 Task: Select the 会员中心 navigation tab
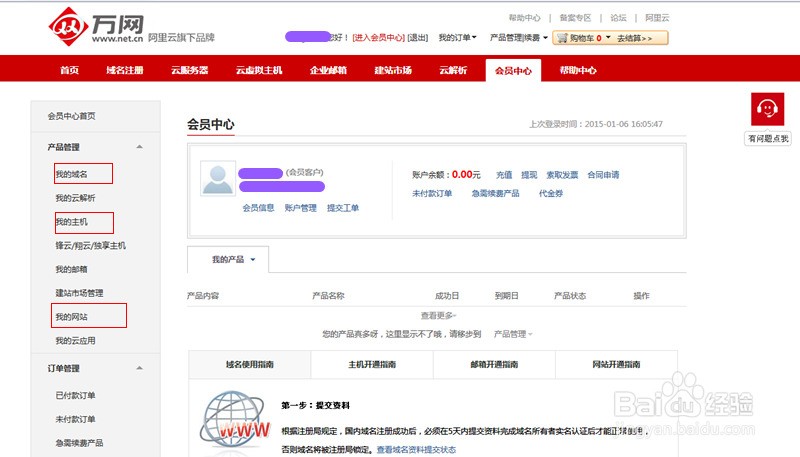pyautogui.click(x=513, y=70)
